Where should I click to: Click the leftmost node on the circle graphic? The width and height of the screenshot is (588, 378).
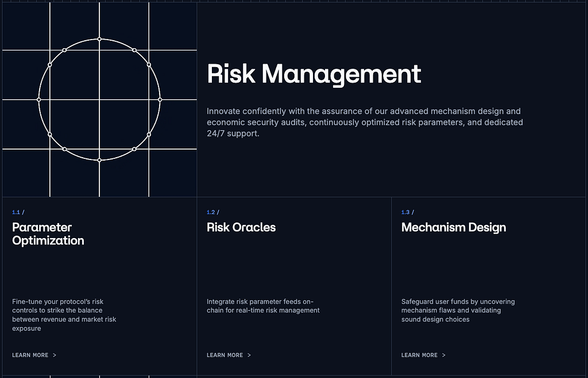39,99
